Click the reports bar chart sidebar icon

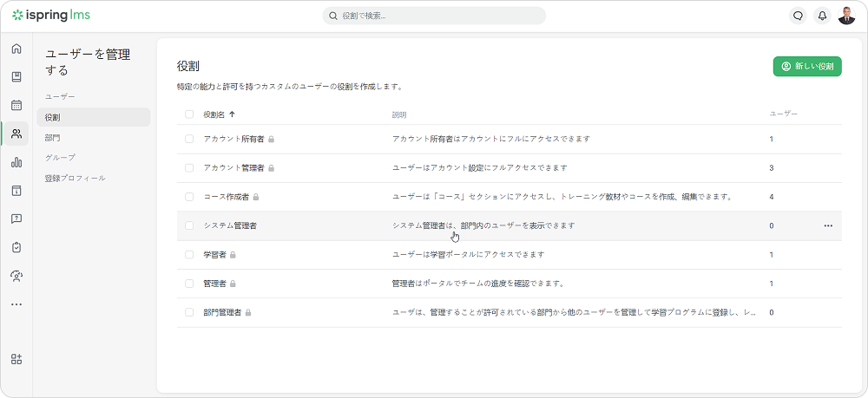click(x=16, y=162)
